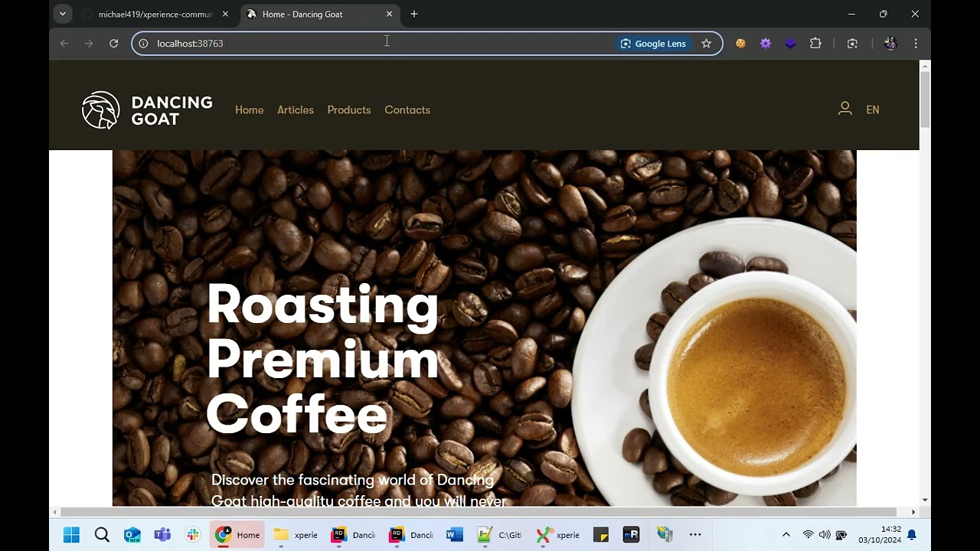Open the Extensions puzzle icon
The image size is (980, 551).
[x=815, y=44]
